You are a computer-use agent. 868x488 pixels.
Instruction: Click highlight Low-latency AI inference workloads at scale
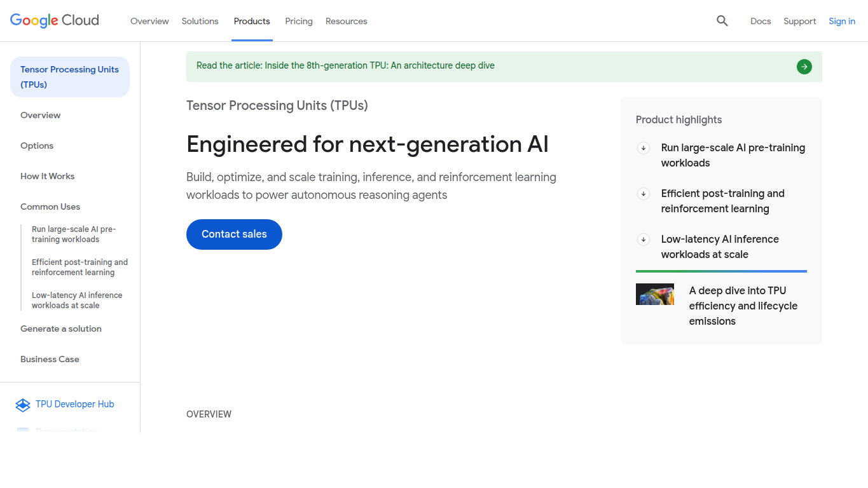point(720,247)
